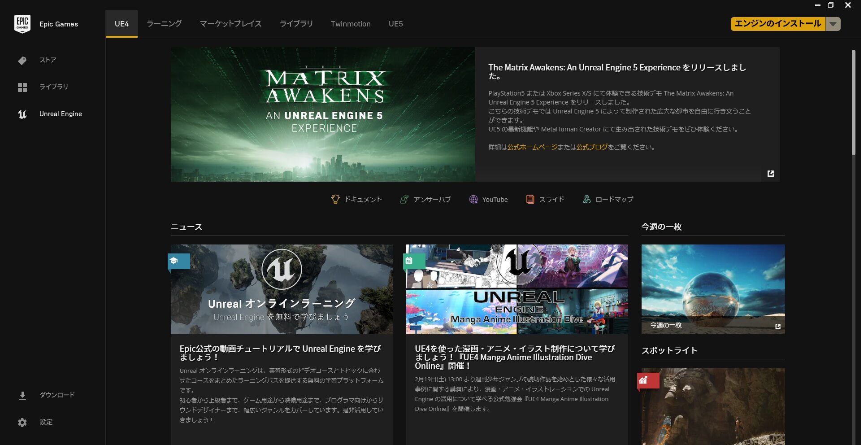Click the YouTube quick link icon
The image size is (868, 445).
click(x=473, y=199)
